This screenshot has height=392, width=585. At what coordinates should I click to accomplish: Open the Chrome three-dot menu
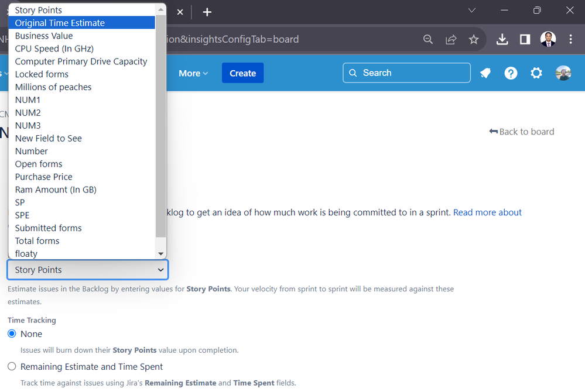(x=571, y=39)
